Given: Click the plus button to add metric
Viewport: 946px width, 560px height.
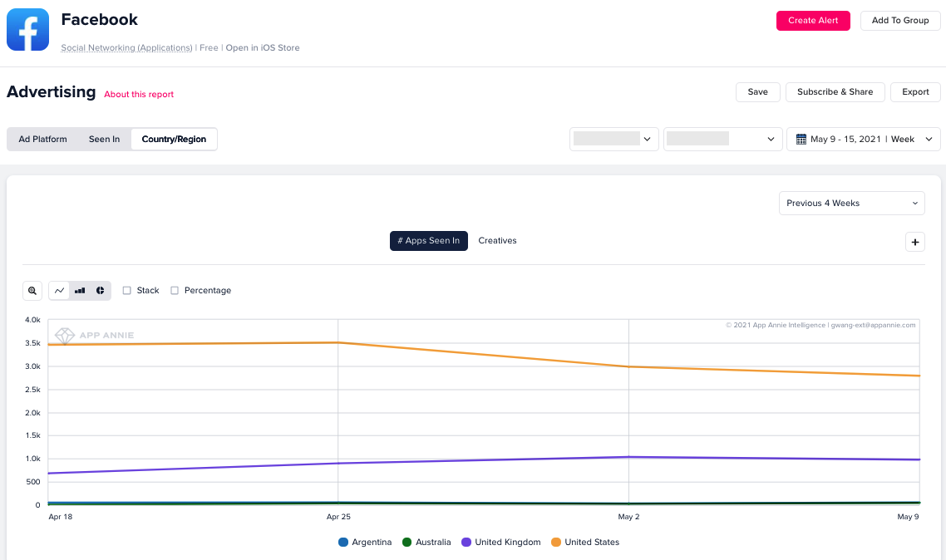Looking at the screenshot, I should tap(915, 242).
